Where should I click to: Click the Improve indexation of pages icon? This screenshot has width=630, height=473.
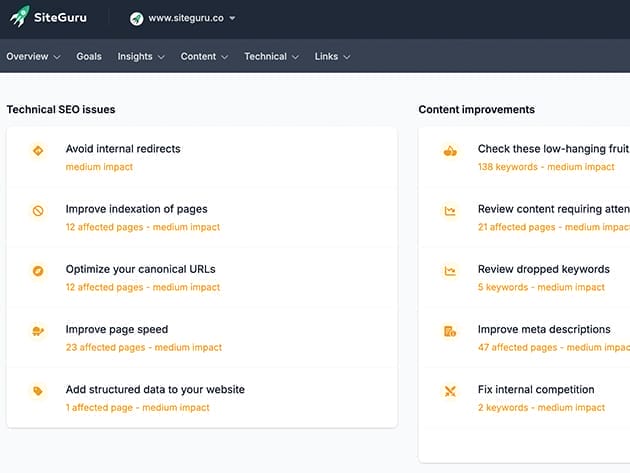pos(38,211)
